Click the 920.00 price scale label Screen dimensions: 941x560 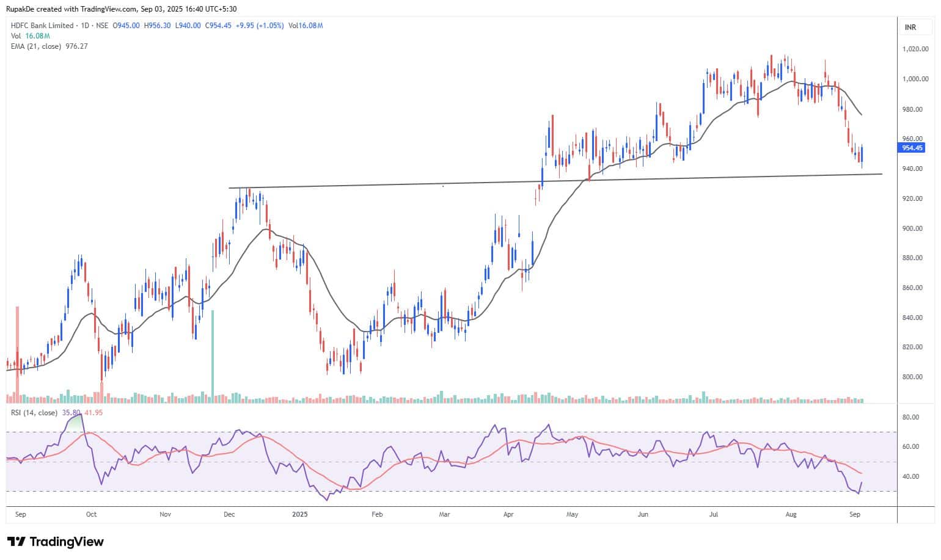click(912, 199)
